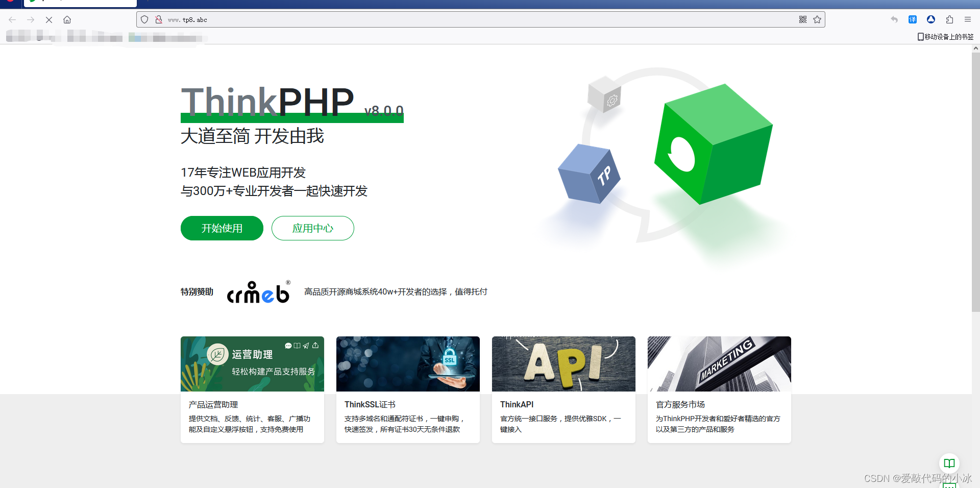The width and height of the screenshot is (980, 488).
Task: Open the shield tracking protection icon
Action: point(144,19)
